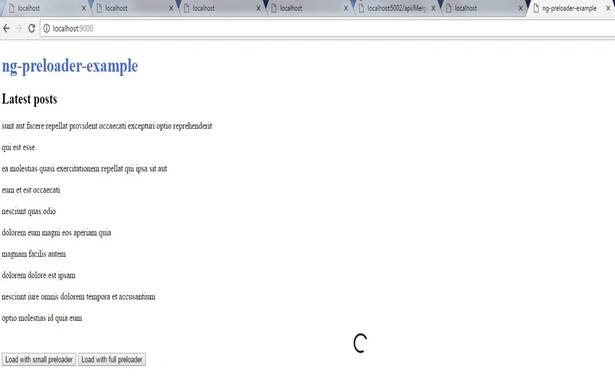Image resolution: width=615 pixels, height=383 pixels.
Task: Switch to the localhost:5002/api tab
Action: coord(396,8)
